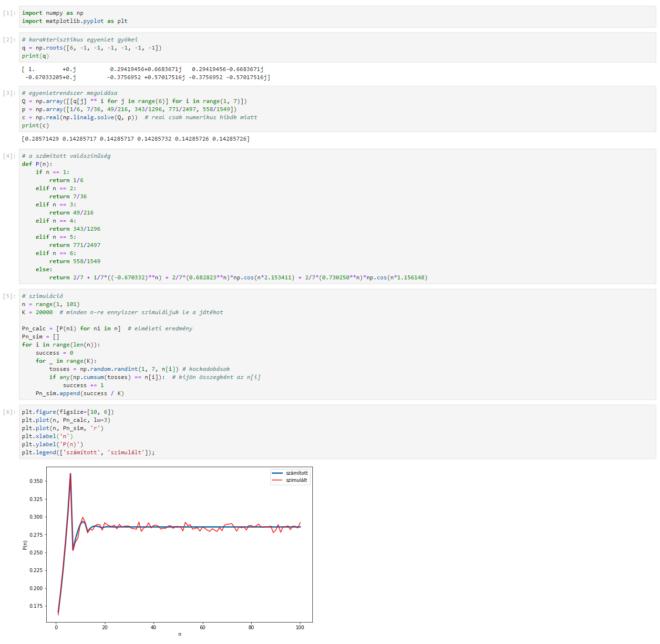The height and width of the screenshot is (644, 660).
Task: Click inside the def P(n) function cell
Action: pyautogui.click(x=337, y=216)
